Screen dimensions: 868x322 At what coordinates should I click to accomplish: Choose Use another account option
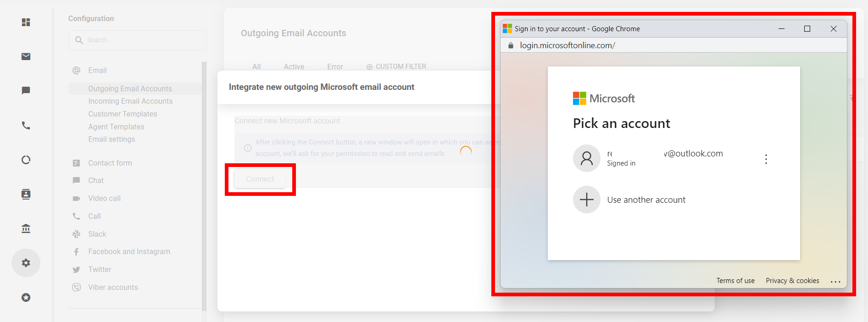point(646,200)
